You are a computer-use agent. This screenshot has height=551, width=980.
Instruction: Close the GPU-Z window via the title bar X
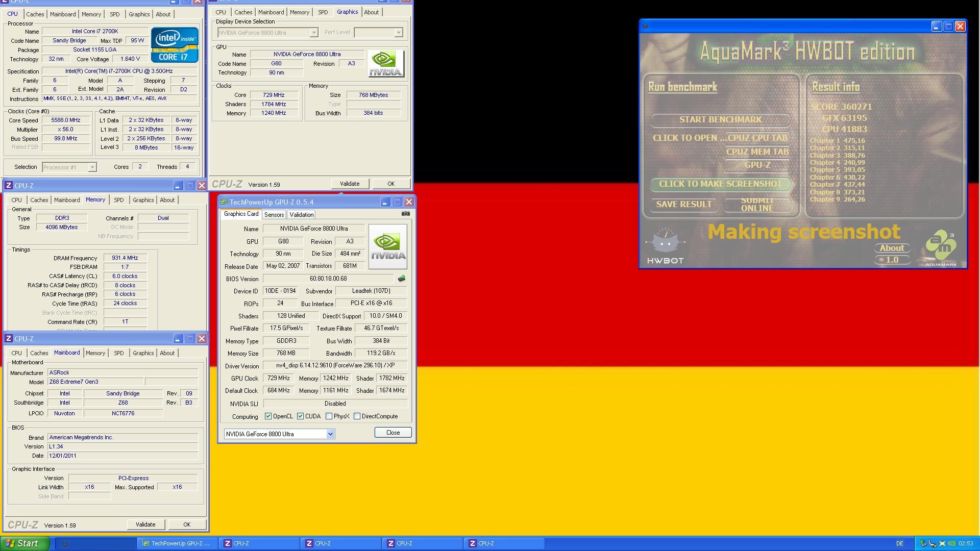409,202
